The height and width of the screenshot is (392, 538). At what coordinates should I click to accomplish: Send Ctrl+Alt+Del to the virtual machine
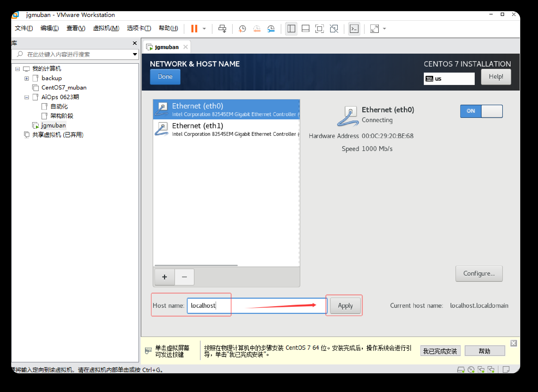(222, 29)
